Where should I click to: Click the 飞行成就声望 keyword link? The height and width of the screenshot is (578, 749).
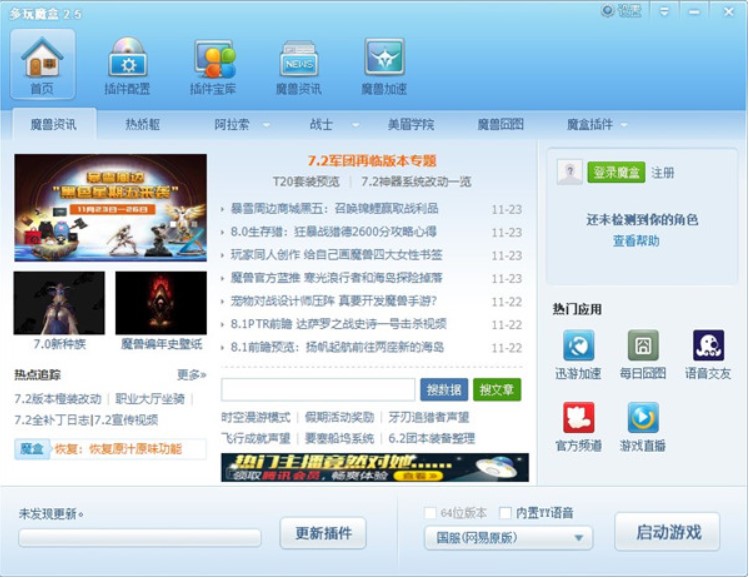pos(256,439)
